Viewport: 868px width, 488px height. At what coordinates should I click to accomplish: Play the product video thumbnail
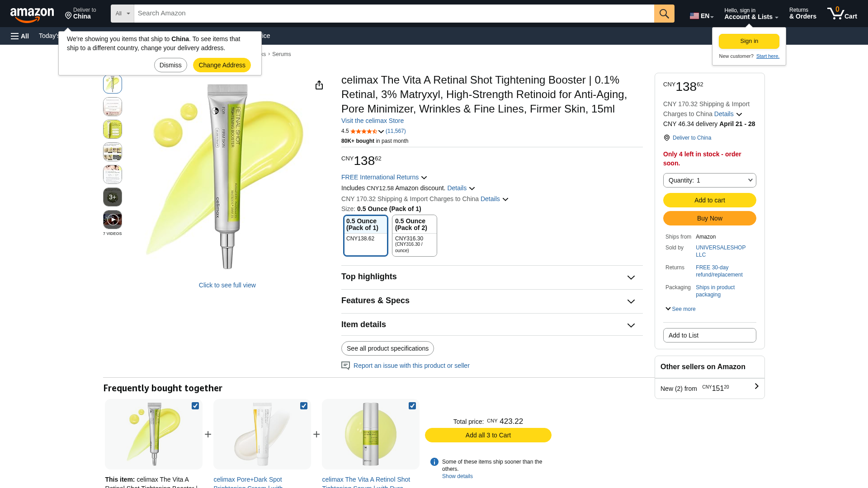click(113, 220)
